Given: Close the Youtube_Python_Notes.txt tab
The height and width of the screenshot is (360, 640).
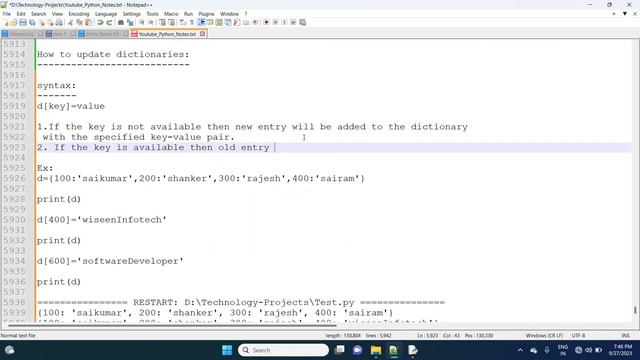Looking at the screenshot, I should coord(202,34).
